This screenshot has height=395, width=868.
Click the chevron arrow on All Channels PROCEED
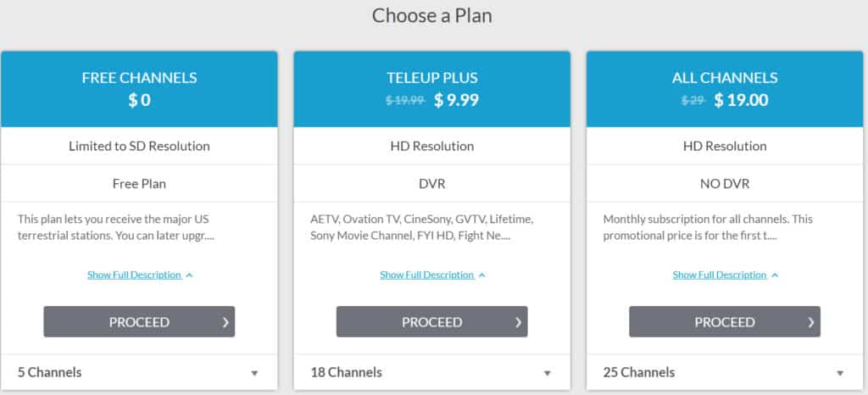(x=810, y=322)
